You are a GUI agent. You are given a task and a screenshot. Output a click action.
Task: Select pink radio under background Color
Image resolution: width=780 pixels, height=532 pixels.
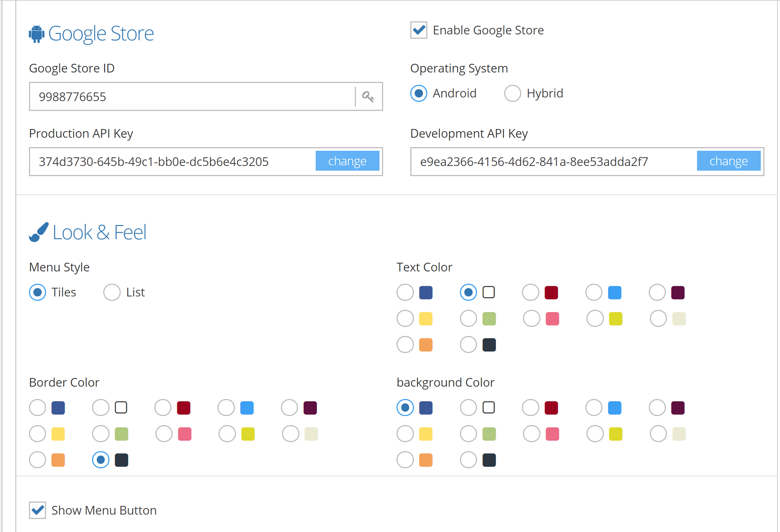pos(531,434)
